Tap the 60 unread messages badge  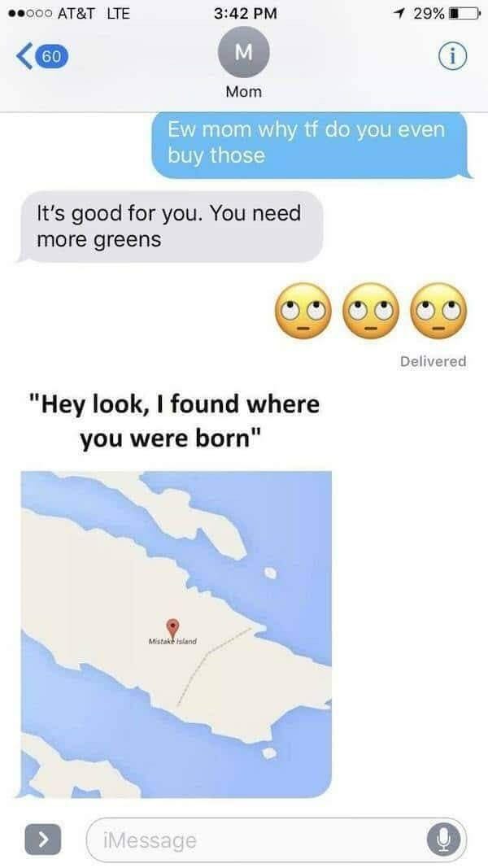click(52, 56)
